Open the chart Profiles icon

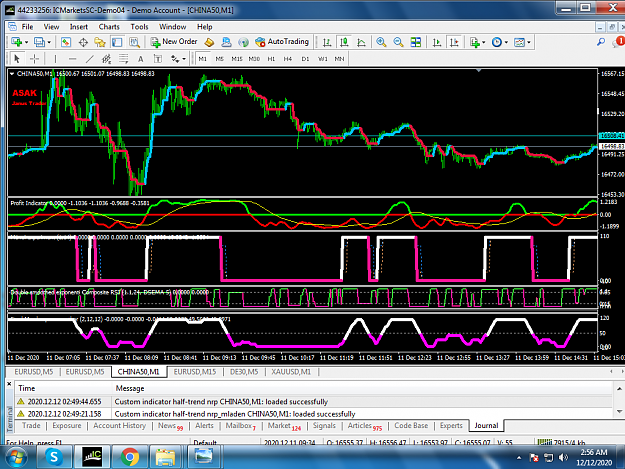[x=39, y=42]
